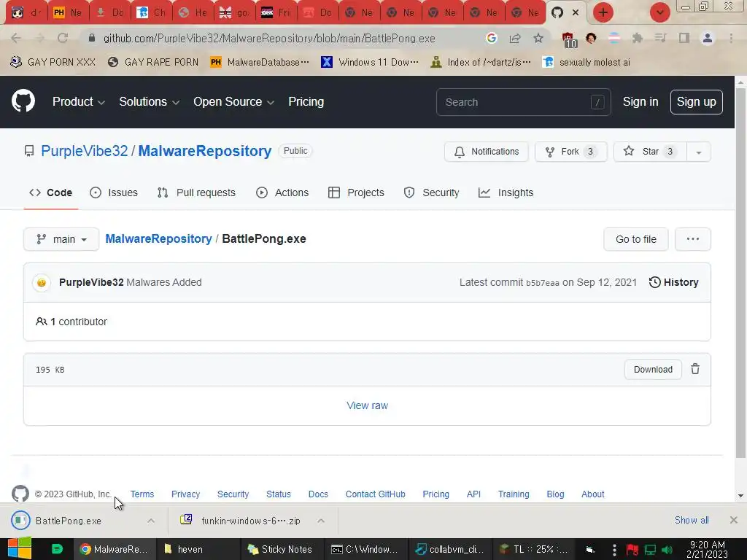This screenshot has height=560, width=747.
Task: Switch to the Insights tab
Action: pyautogui.click(x=506, y=192)
